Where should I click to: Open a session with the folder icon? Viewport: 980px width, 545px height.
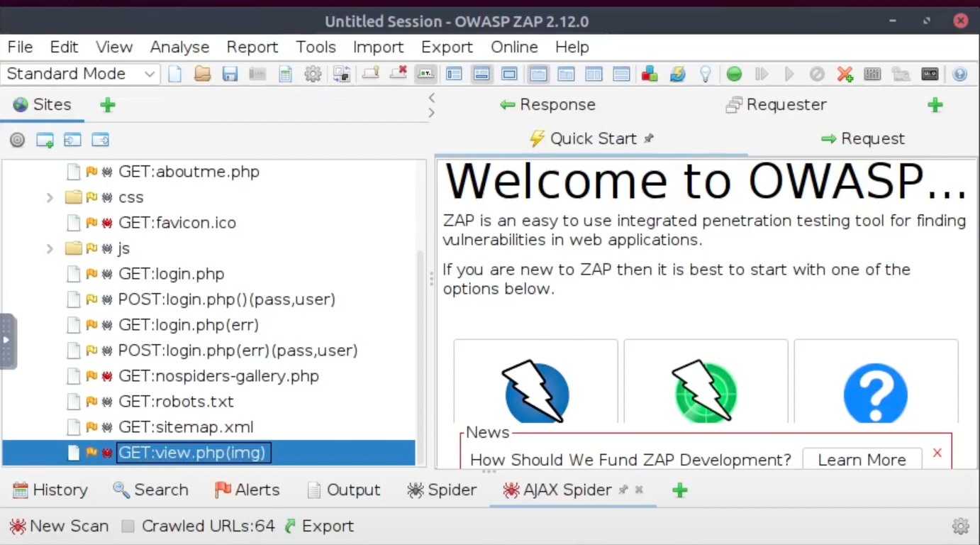(203, 74)
